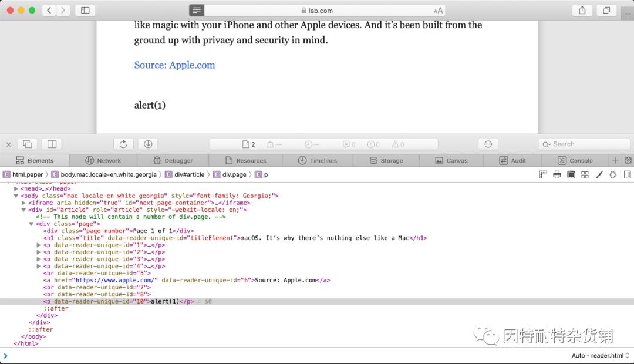Viewport: 634px width, 364px height.
Task: Click the Safari share button
Action: pyautogui.click(x=582, y=11)
